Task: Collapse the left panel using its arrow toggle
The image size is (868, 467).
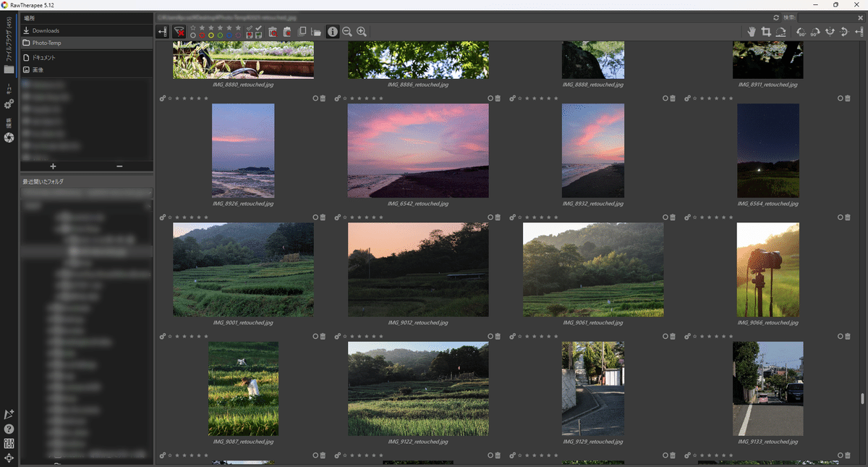Action: (x=162, y=32)
